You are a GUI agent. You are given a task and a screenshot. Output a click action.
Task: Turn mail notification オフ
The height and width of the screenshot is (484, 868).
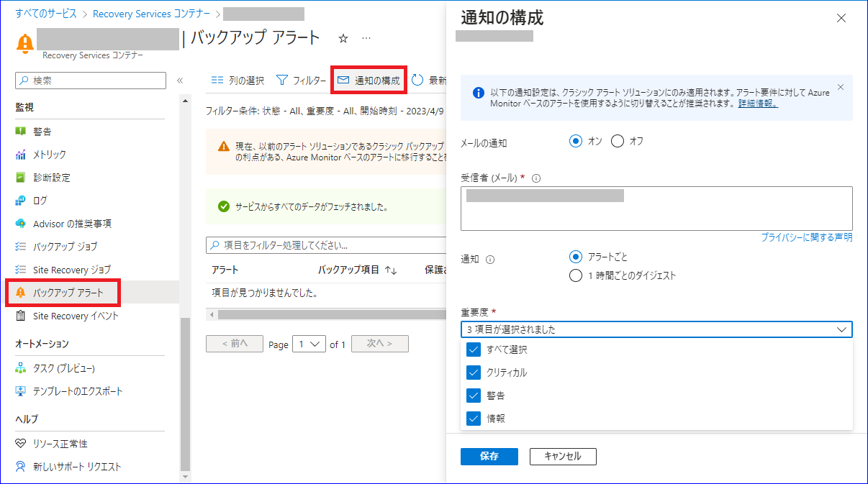617,142
